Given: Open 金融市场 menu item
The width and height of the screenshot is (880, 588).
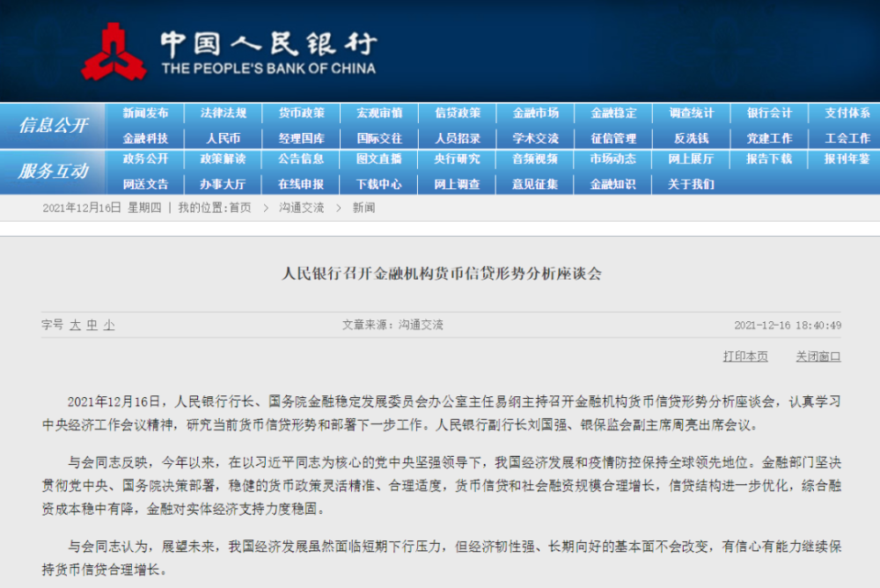Looking at the screenshot, I should pos(535,113).
